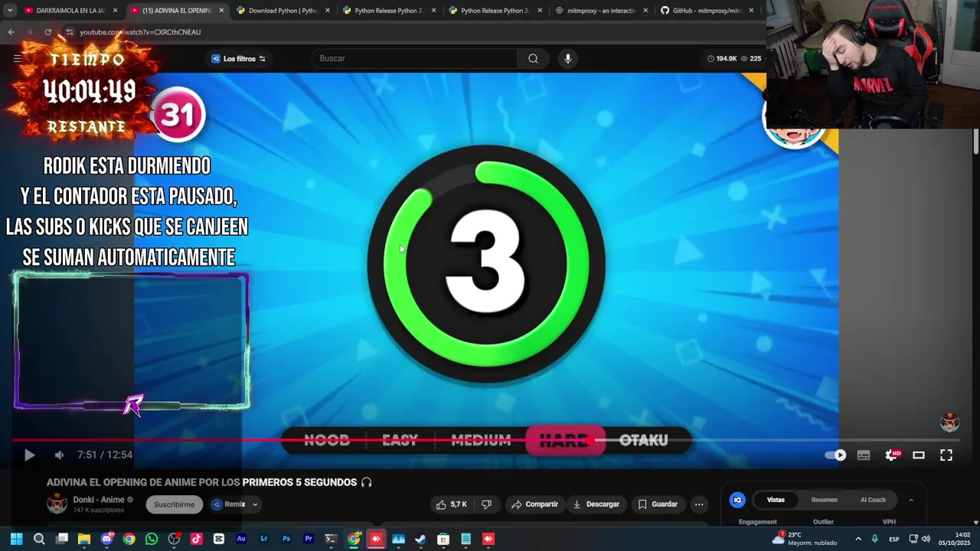
Task: Click the Compartir share button
Action: coord(534,504)
